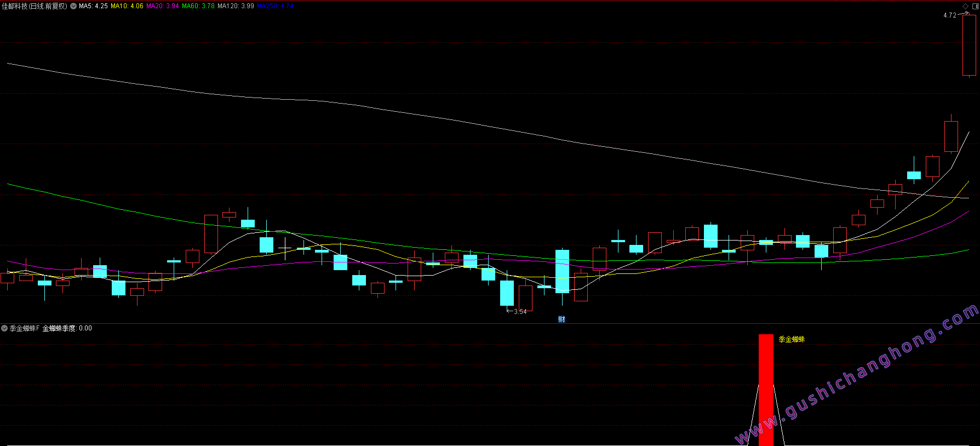
Task: Expand the 季金蜘蛛F indicator dropdown arrow
Action: point(4,328)
